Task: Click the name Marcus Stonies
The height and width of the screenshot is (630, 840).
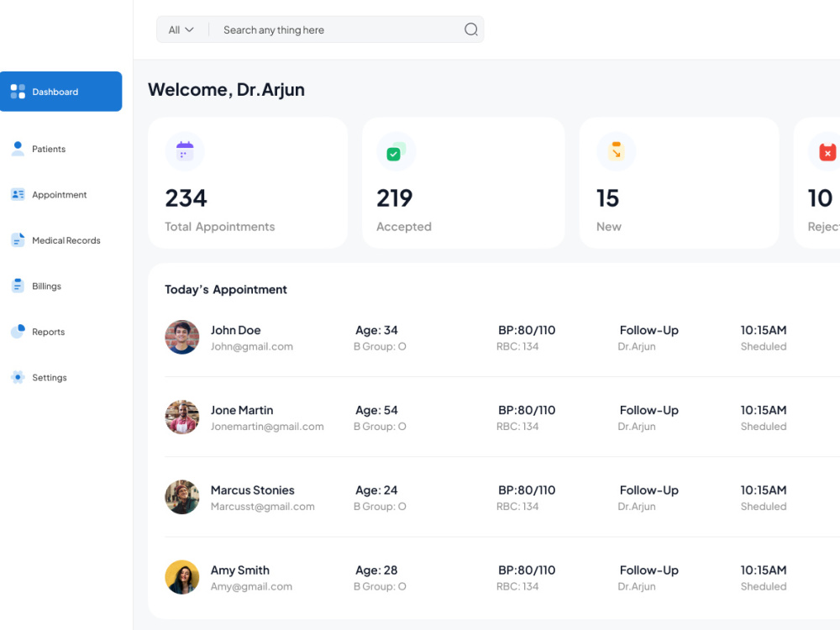Action: point(253,490)
